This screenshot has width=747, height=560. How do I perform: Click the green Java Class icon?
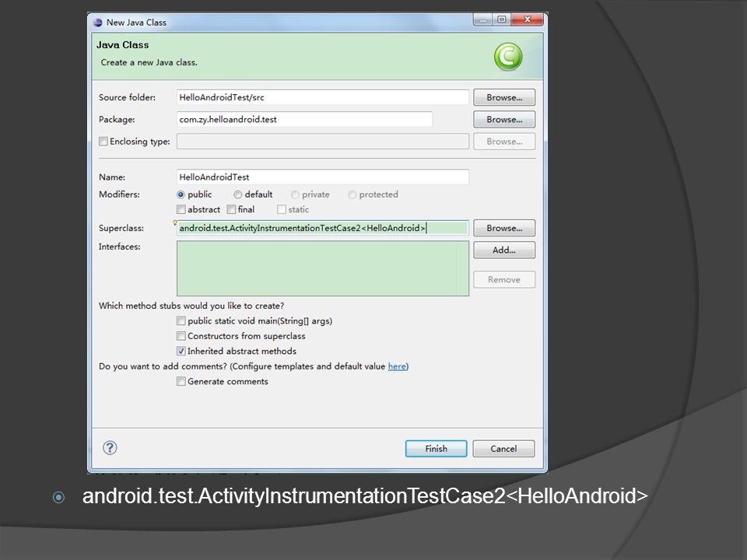tap(508, 56)
